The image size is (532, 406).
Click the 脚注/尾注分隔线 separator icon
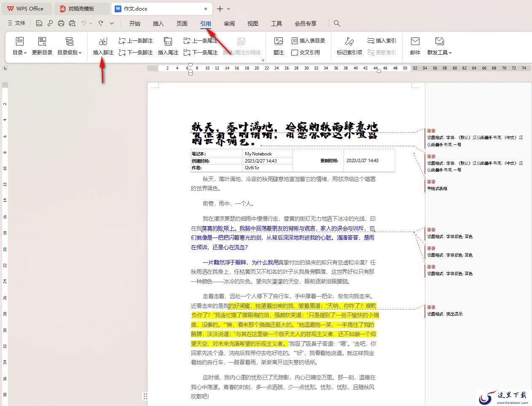point(242,41)
